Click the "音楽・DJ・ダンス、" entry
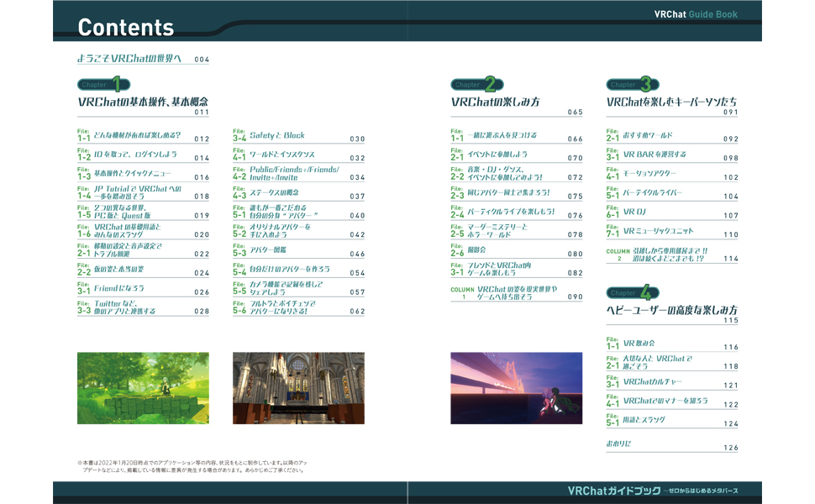The height and width of the screenshot is (504, 815). tap(496, 170)
